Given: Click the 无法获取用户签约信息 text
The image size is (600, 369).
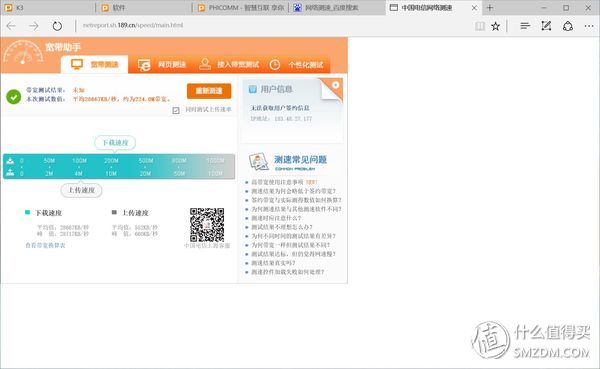Looking at the screenshot, I should tap(280, 108).
